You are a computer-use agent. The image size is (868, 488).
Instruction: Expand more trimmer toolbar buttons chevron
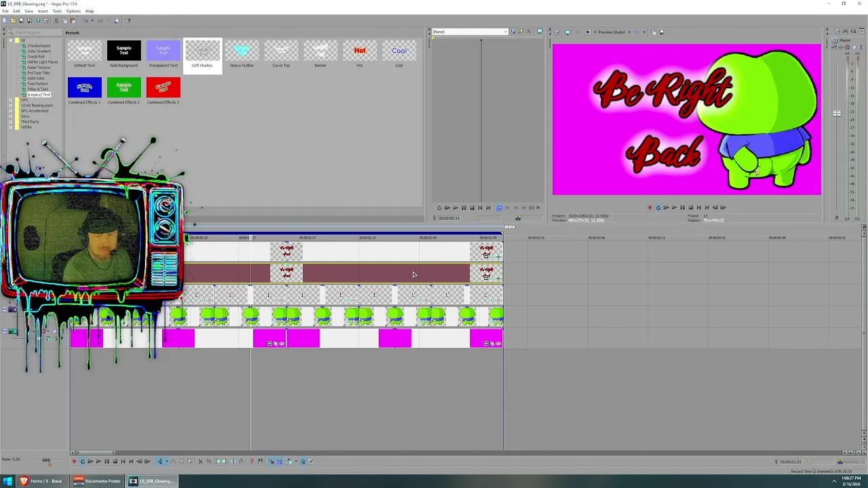coord(538,208)
